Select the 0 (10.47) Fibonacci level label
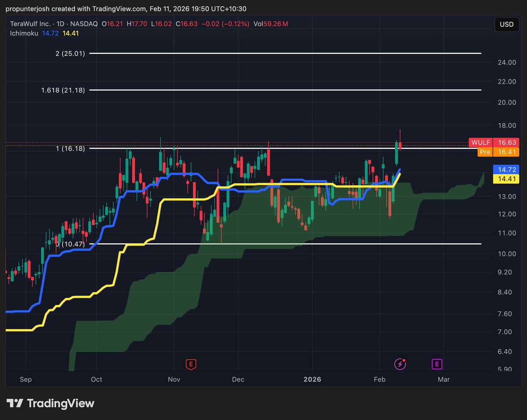This screenshot has height=420, width=527. [x=70, y=244]
